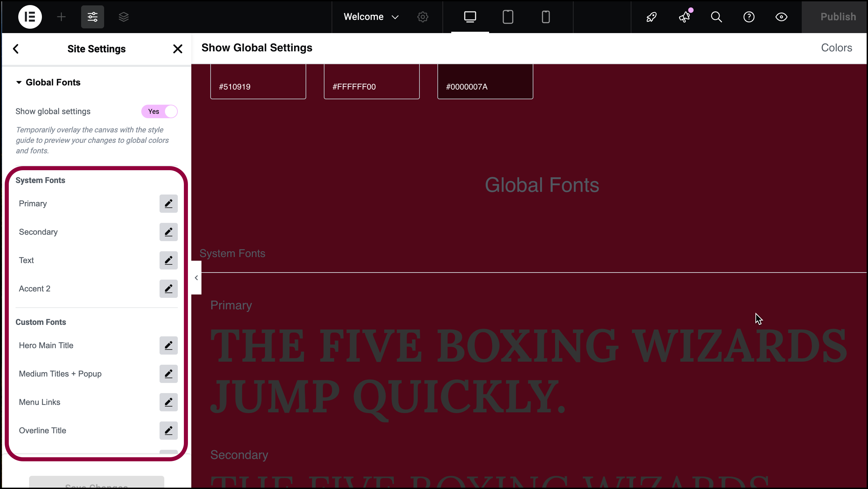868x489 pixels.
Task: Close Site Settings panel with X
Action: tap(177, 49)
